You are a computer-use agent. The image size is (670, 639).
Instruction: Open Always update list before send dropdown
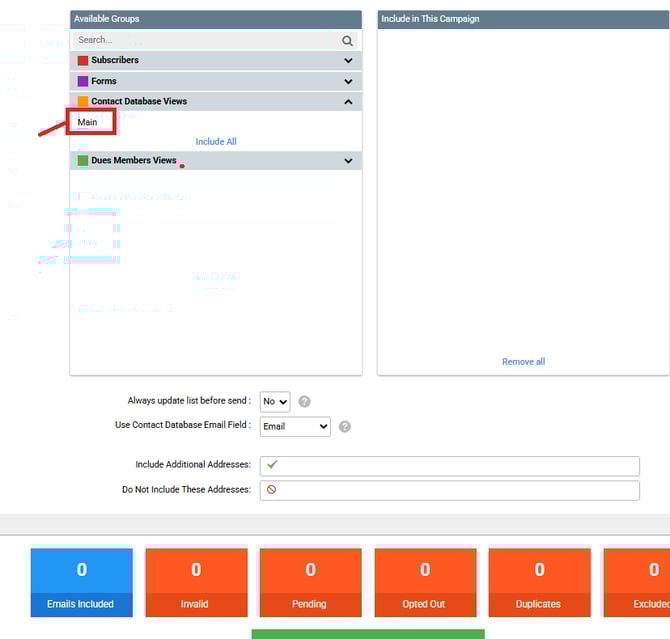click(x=275, y=402)
